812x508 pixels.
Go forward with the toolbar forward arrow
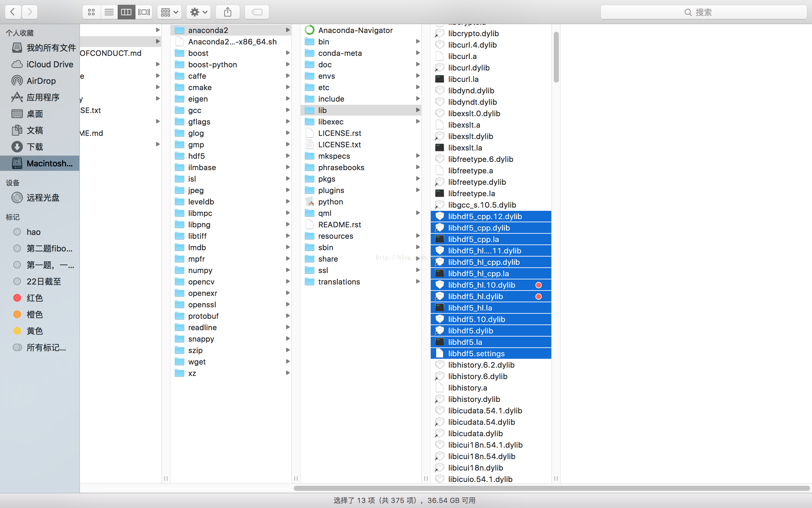coord(29,12)
